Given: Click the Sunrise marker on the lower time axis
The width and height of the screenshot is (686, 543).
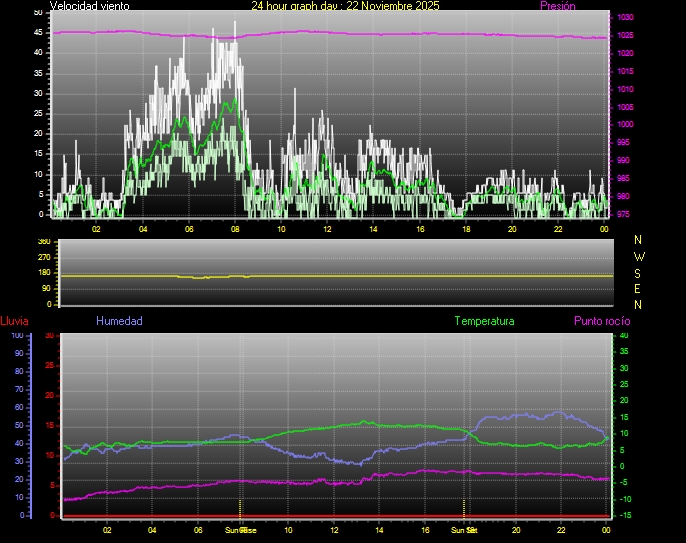Looking at the screenshot, I should pyautogui.click(x=241, y=529).
